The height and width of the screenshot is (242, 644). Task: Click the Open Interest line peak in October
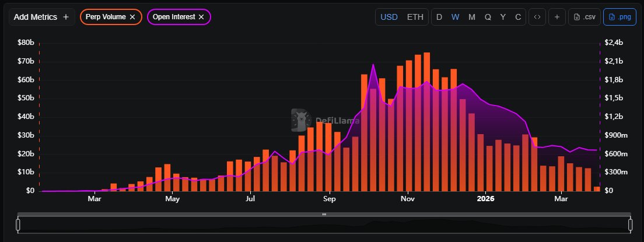(x=373, y=65)
